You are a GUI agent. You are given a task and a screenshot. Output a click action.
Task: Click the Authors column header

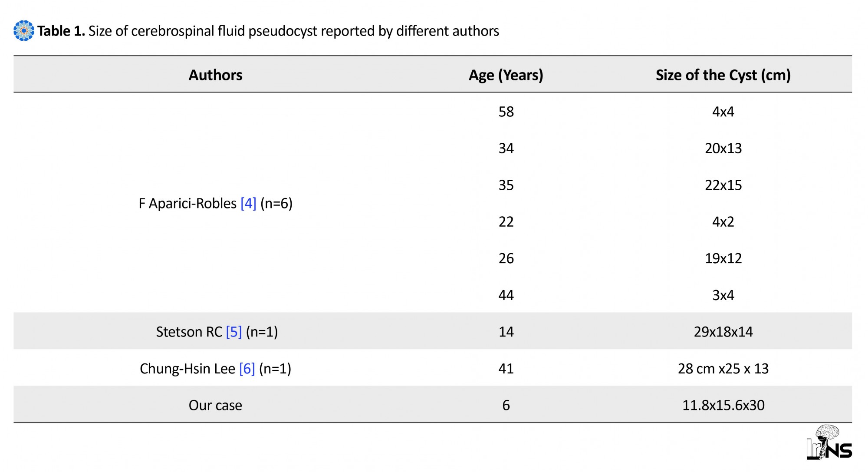215,75
